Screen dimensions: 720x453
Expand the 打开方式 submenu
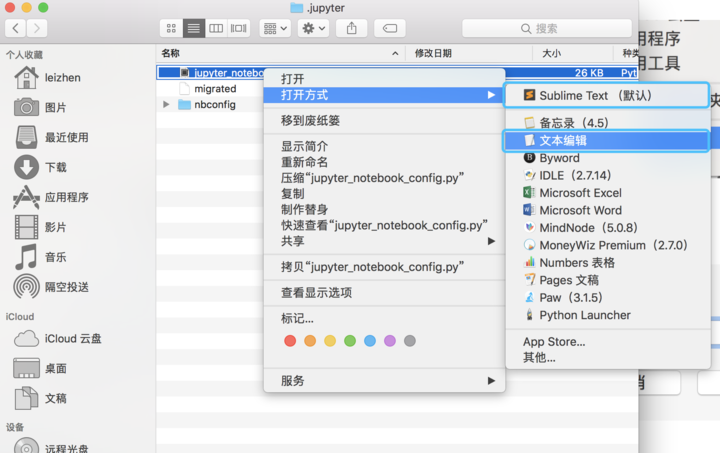pyautogui.click(x=384, y=95)
